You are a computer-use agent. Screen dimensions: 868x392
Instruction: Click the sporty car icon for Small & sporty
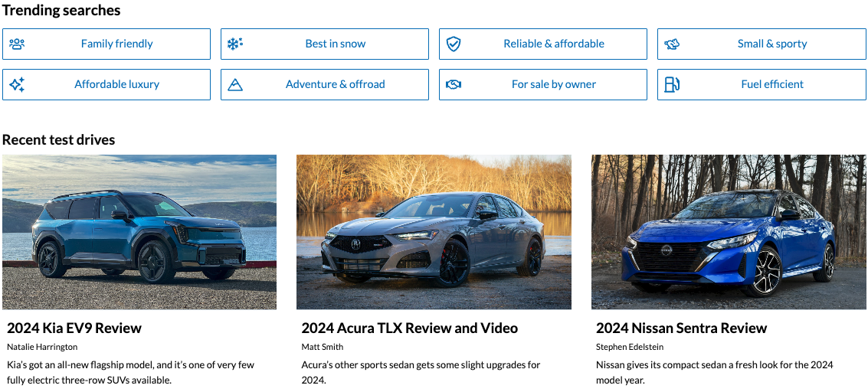(x=672, y=44)
